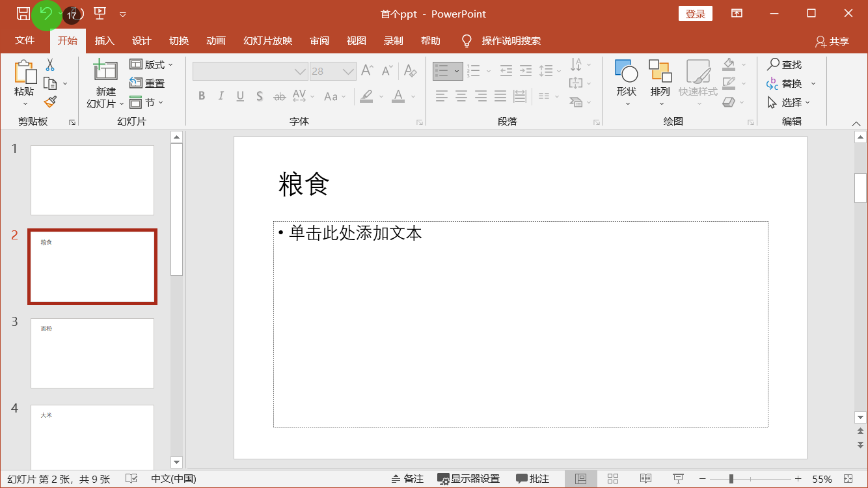Decrease font size with small A icon
868x488 pixels.
387,70
